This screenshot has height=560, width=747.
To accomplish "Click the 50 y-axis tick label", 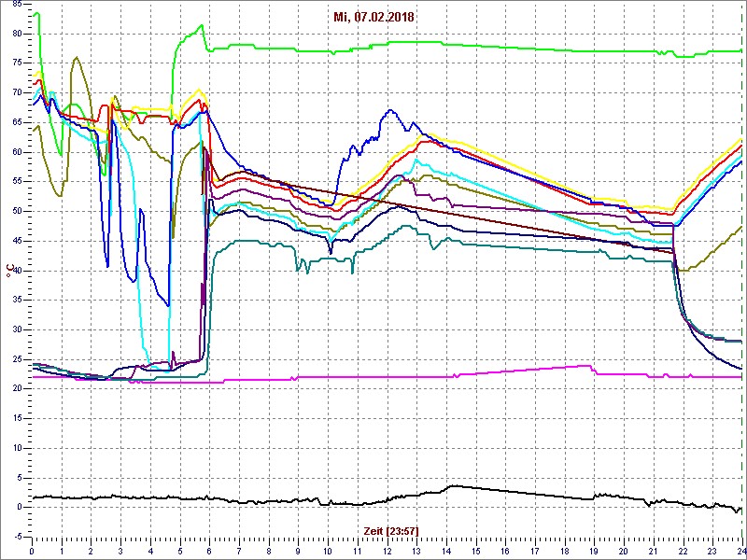I will point(17,212).
